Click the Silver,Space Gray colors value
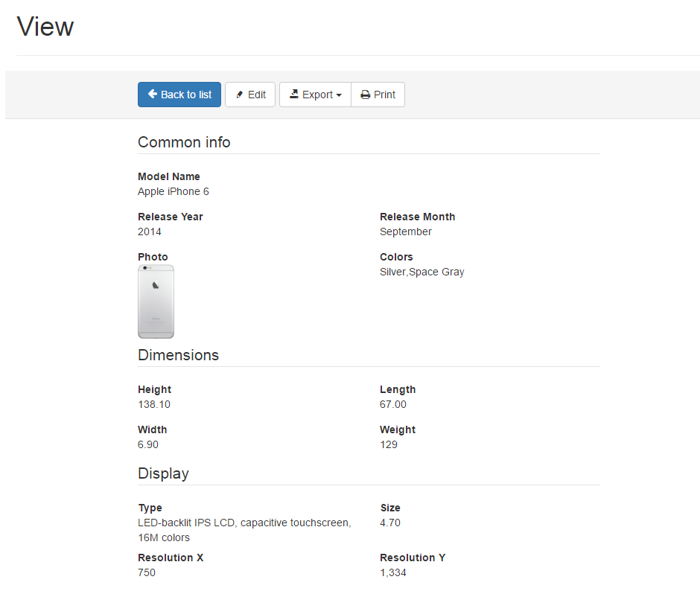This screenshot has width=700, height=594. (421, 272)
